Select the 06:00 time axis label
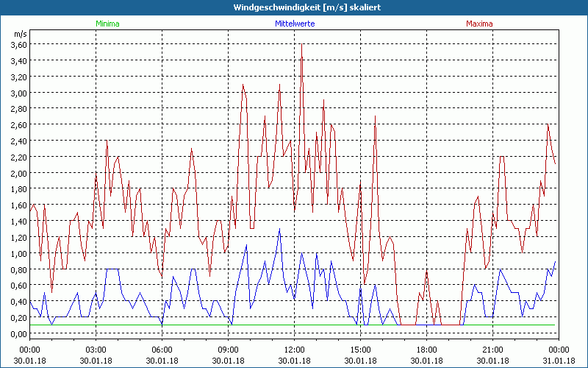 pyautogui.click(x=162, y=349)
